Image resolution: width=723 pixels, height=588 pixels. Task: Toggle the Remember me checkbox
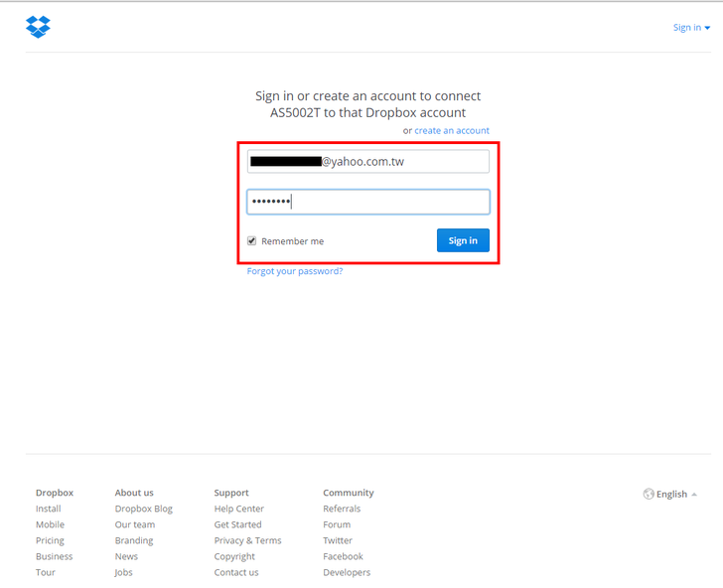coord(252,241)
